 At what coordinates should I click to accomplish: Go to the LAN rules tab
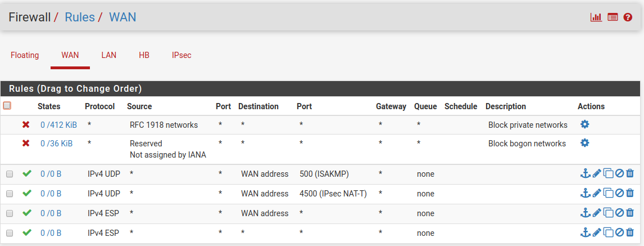click(108, 55)
